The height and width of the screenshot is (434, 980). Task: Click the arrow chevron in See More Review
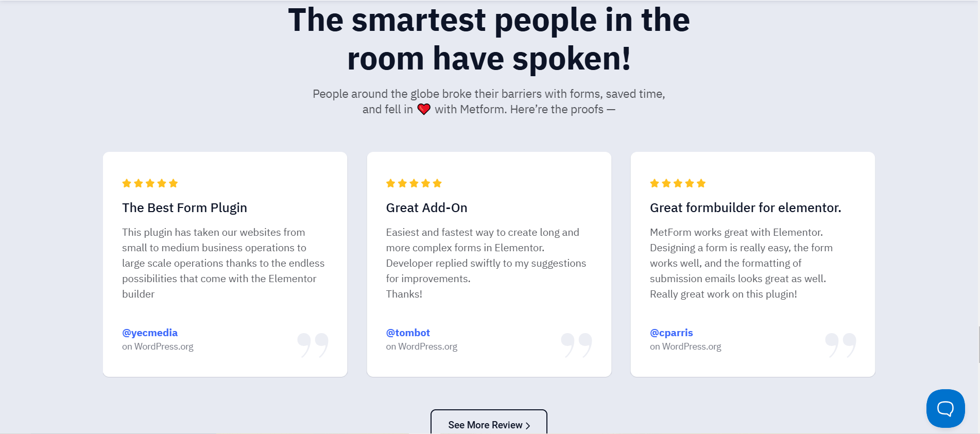pyautogui.click(x=528, y=426)
